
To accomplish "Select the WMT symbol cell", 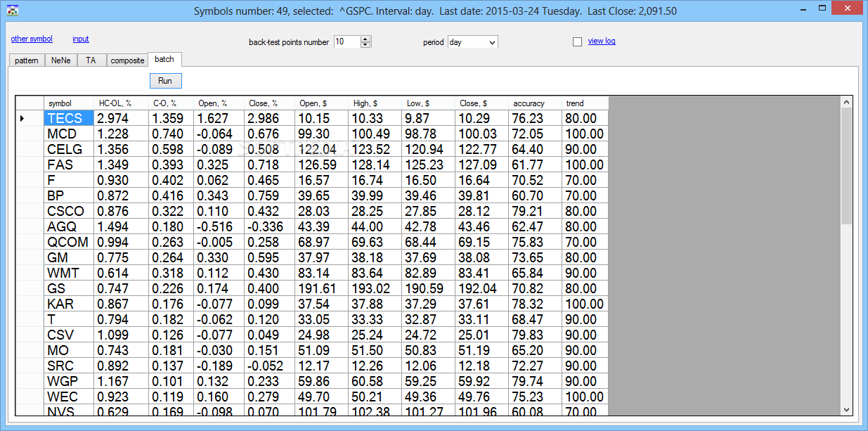I will [69, 274].
